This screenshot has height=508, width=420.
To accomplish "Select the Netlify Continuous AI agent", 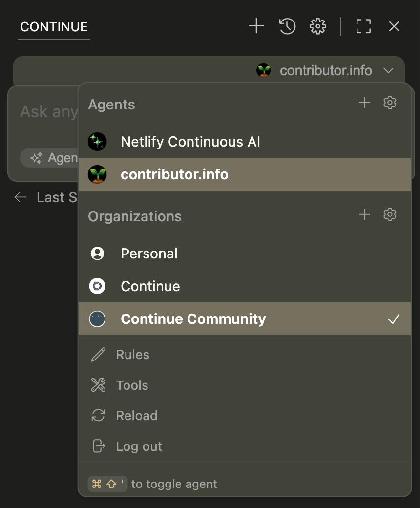I will click(x=190, y=142).
